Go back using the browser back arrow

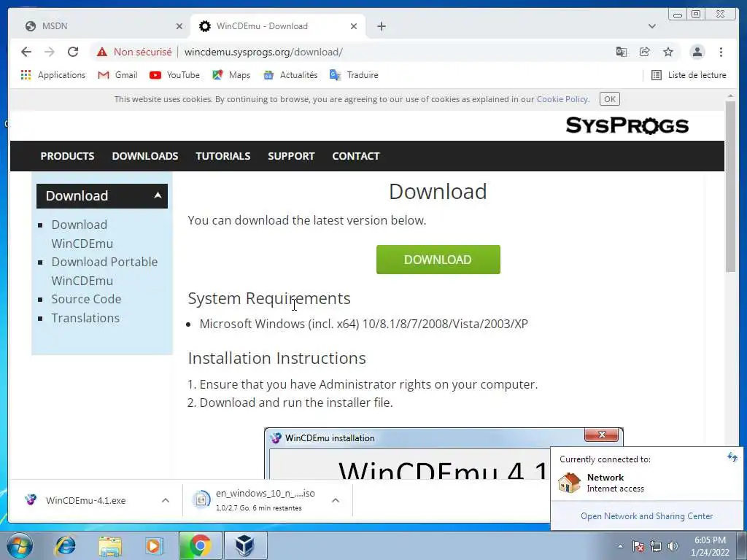[x=26, y=52]
